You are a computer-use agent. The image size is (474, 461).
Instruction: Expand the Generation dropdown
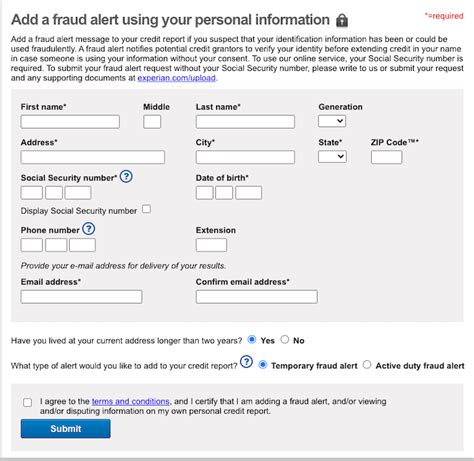pyautogui.click(x=332, y=121)
